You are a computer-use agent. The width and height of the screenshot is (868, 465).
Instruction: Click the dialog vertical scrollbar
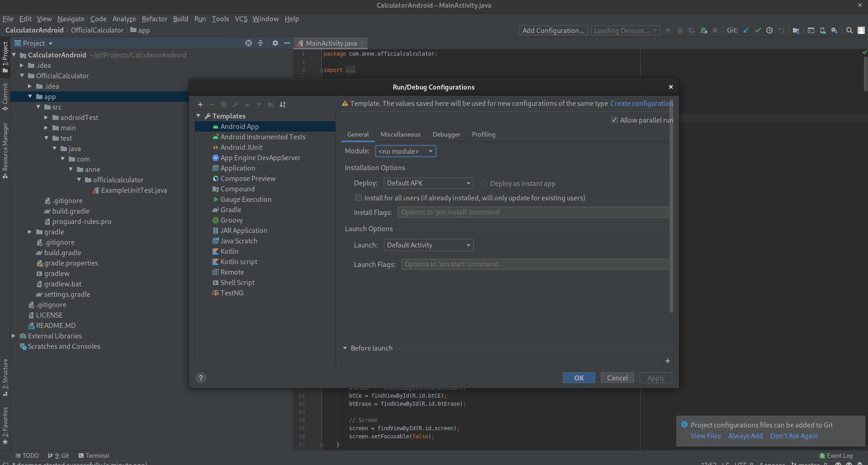point(671,206)
